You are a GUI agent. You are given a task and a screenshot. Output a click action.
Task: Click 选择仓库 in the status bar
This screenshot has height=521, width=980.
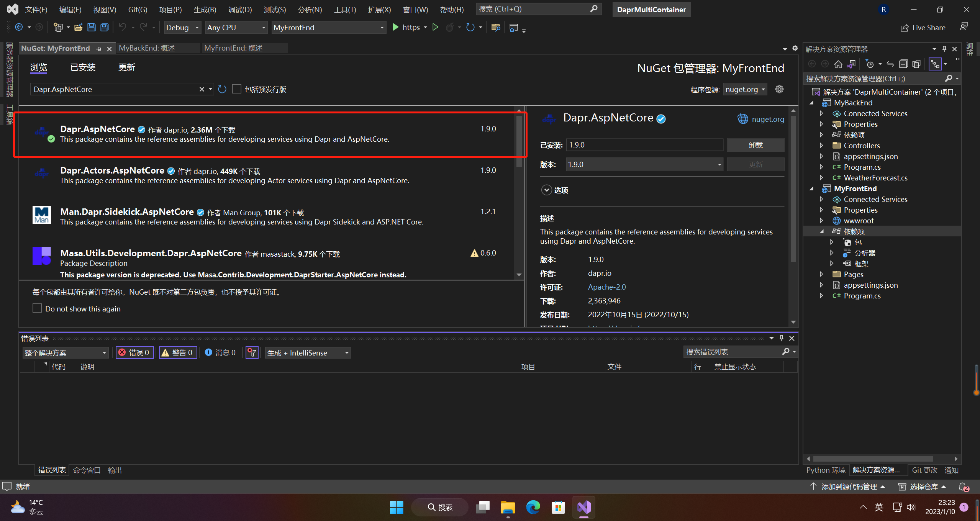click(x=923, y=487)
